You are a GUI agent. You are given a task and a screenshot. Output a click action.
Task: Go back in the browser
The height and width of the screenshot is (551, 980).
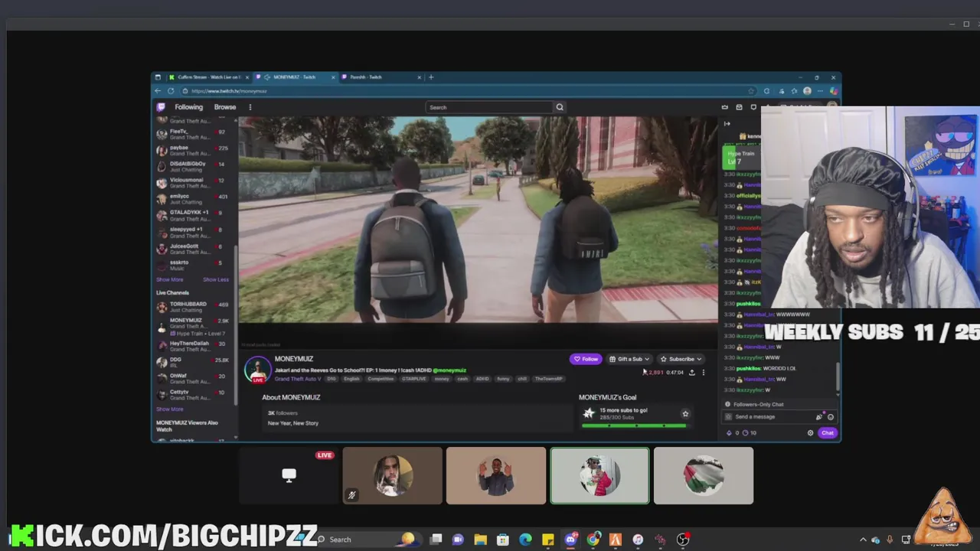click(x=158, y=91)
